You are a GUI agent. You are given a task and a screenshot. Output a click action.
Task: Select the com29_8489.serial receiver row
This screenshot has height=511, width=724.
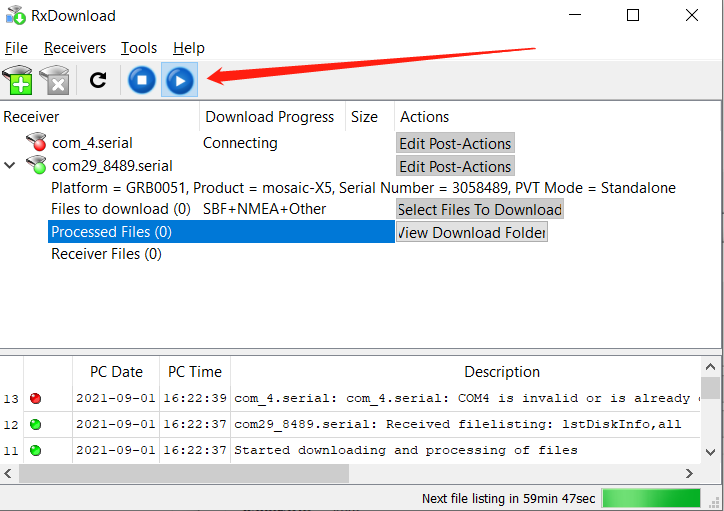112,166
